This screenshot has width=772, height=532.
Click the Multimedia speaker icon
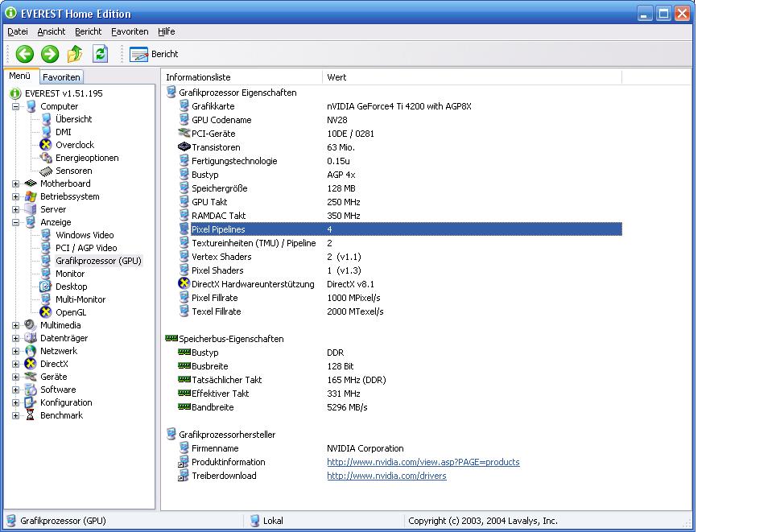click(31, 325)
